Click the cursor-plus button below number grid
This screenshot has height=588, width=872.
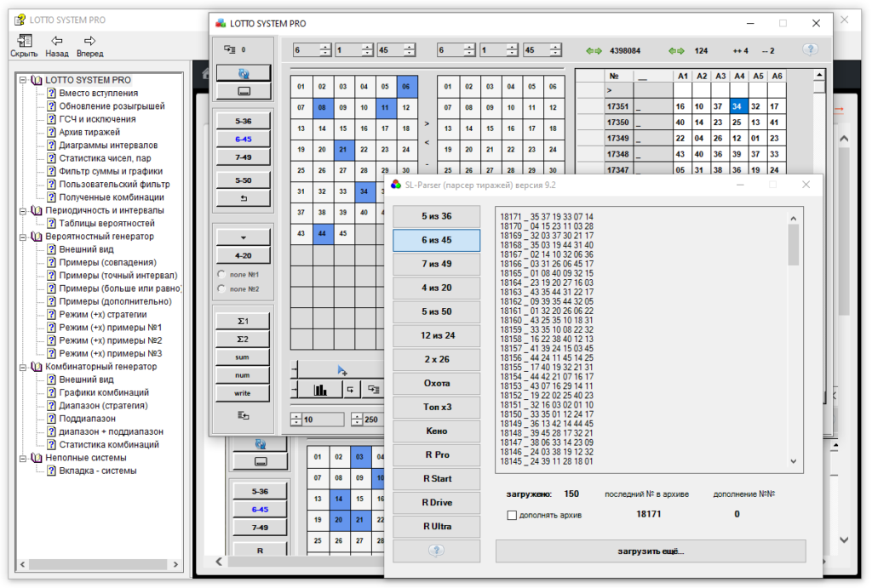click(341, 369)
